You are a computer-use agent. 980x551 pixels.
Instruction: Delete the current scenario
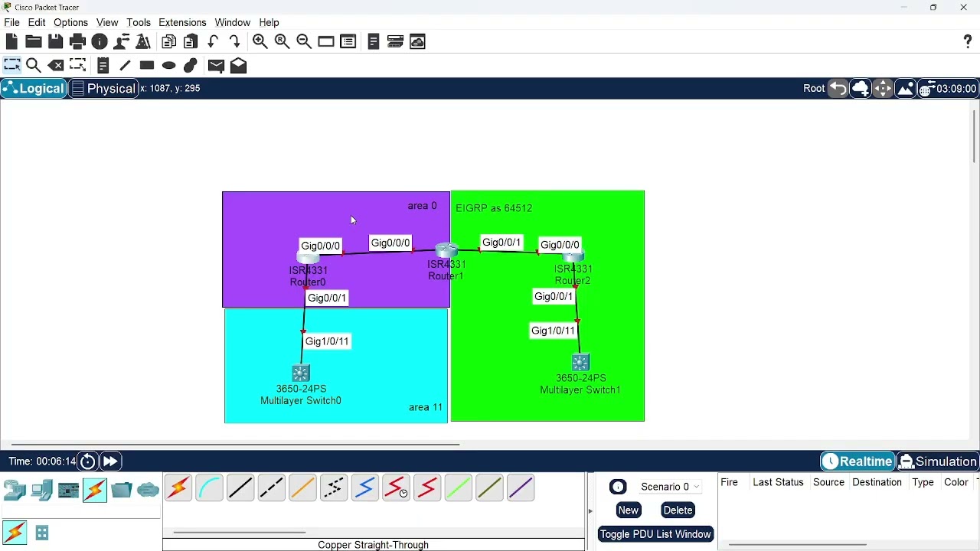click(678, 510)
